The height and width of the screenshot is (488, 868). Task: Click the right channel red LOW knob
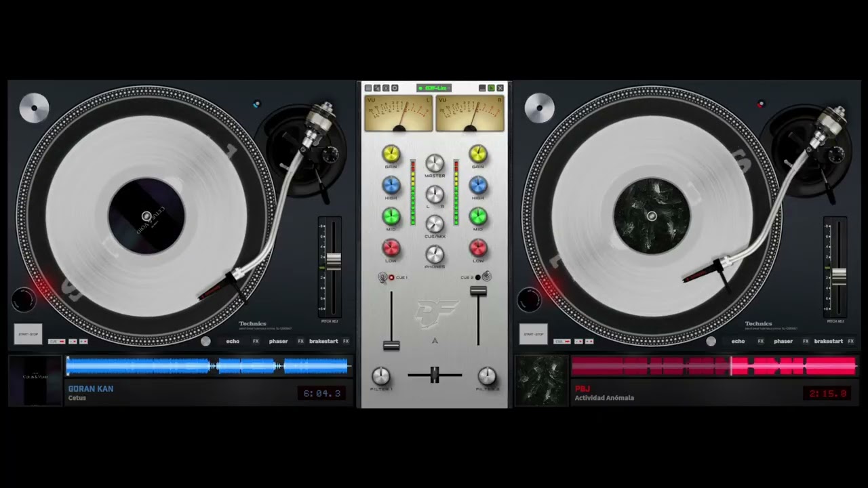click(x=478, y=248)
